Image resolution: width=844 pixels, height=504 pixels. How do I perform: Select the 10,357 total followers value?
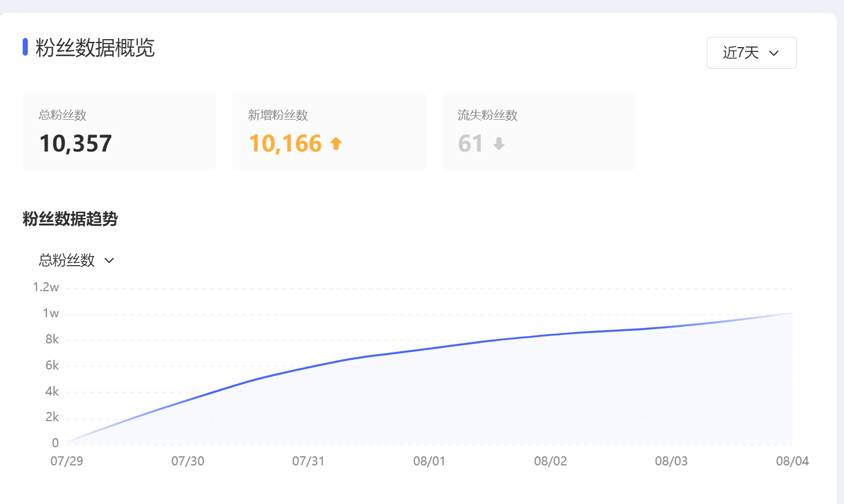[x=75, y=144]
